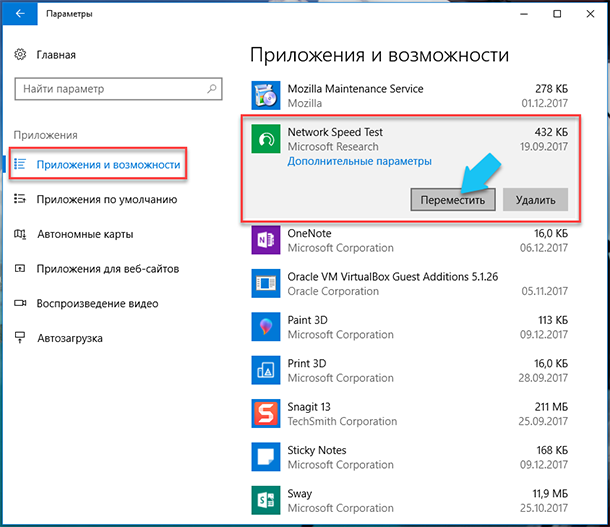Viewport: 610px width, 527px height.
Task: Click the Paint 3D app icon
Action: (266, 327)
